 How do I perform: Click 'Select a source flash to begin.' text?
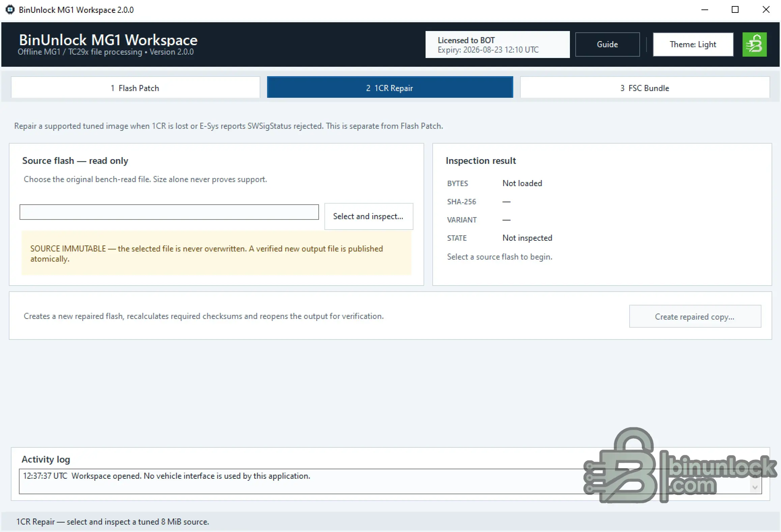point(499,257)
